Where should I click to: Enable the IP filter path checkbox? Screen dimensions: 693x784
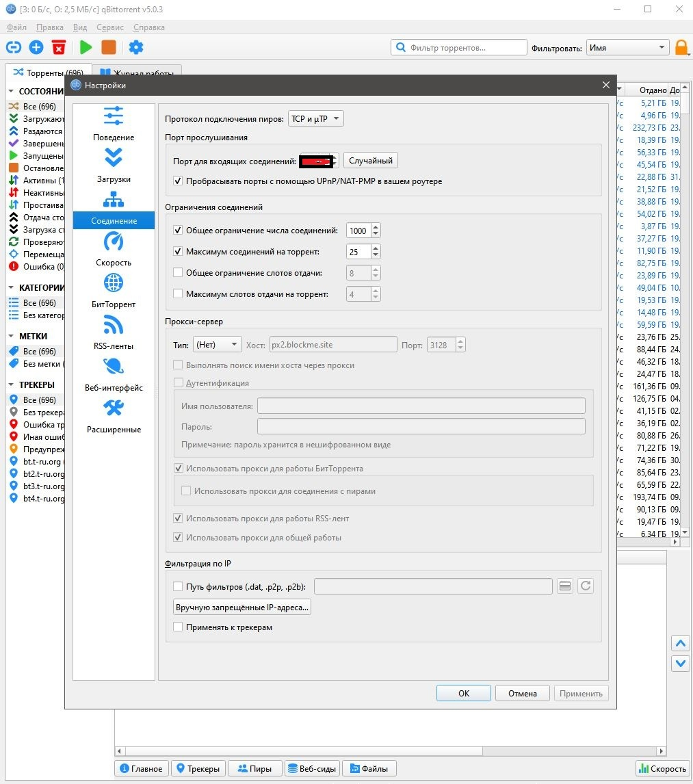coord(178,586)
